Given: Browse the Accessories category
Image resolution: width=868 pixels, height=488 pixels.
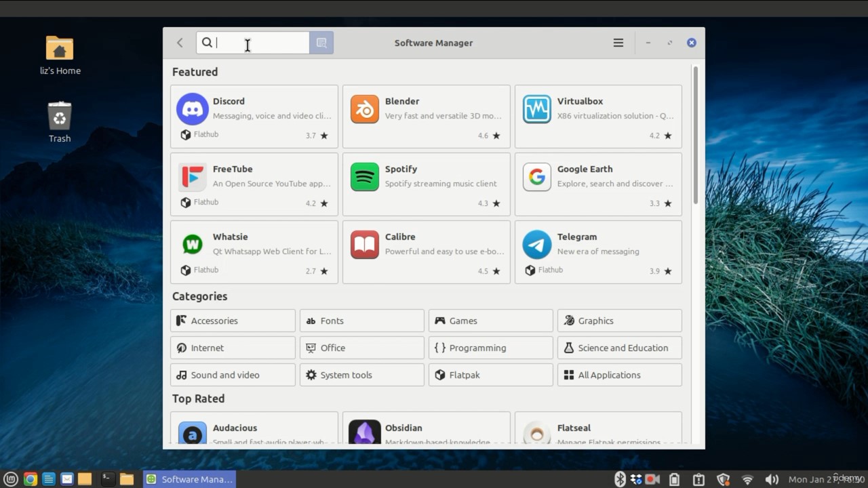Looking at the screenshot, I should 233,321.
